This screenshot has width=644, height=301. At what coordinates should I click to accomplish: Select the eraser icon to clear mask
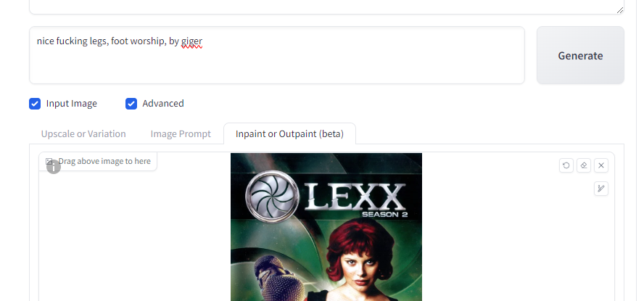tap(584, 165)
